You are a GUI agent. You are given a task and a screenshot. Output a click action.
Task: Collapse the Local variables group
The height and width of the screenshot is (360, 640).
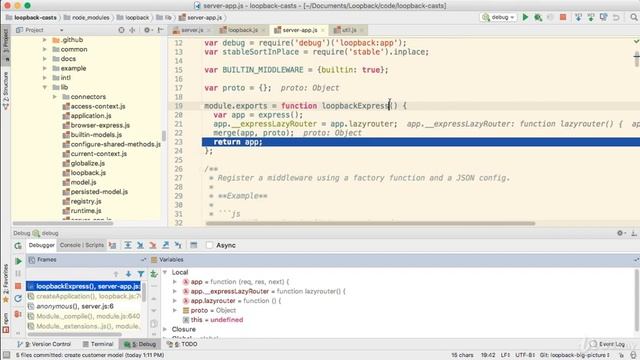pyautogui.click(x=165, y=272)
